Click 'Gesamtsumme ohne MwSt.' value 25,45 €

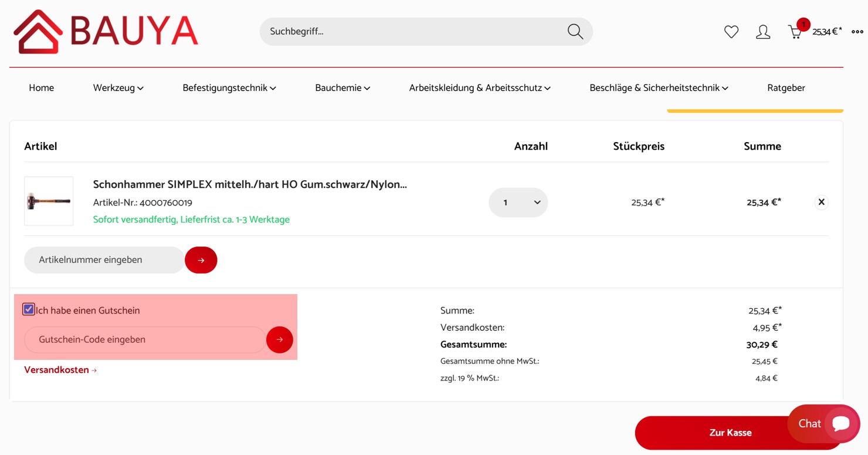coord(765,361)
